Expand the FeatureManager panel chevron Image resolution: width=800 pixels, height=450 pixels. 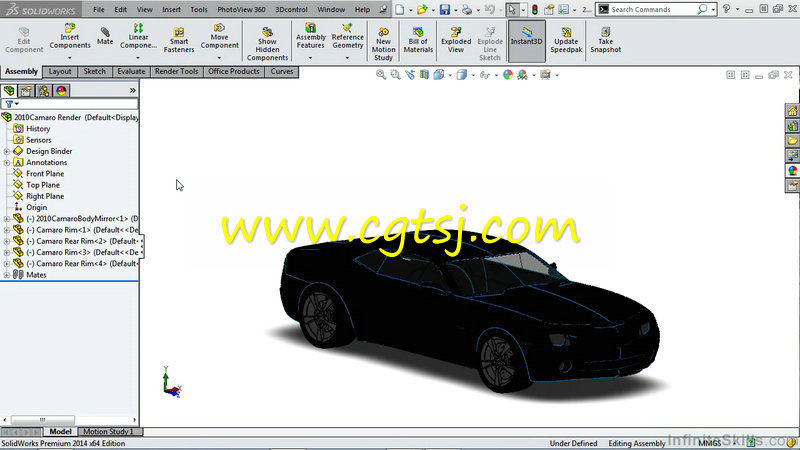(133, 91)
